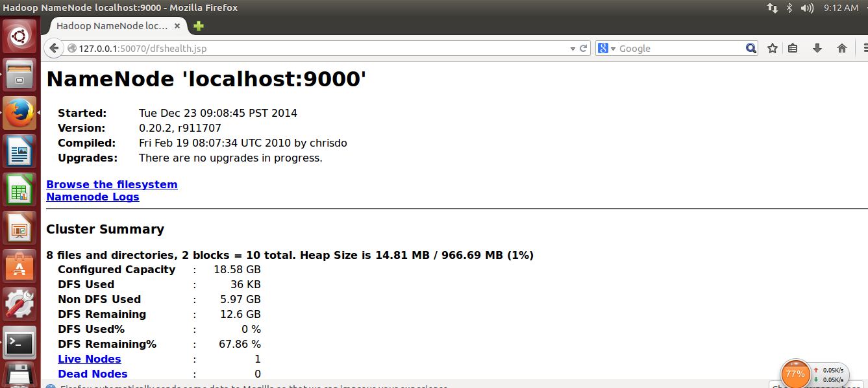Click the 77% orange monitor widget
868x388 pixels.
pyautogui.click(x=795, y=374)
